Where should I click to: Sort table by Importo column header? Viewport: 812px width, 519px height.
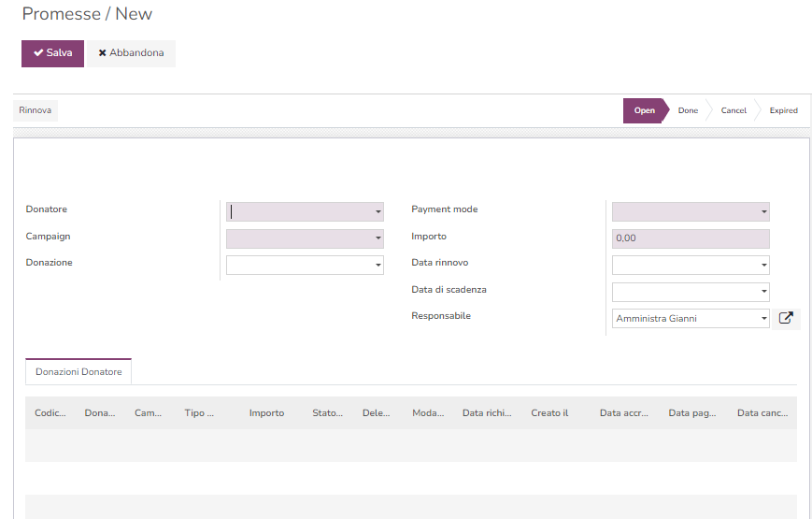click(266, 412)
